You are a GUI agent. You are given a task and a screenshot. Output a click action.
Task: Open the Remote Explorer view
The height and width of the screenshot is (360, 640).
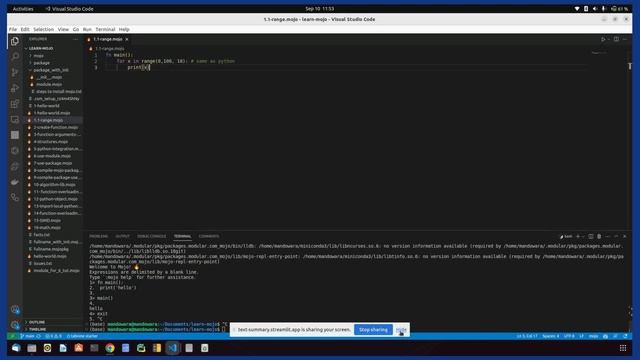[15, 120]
